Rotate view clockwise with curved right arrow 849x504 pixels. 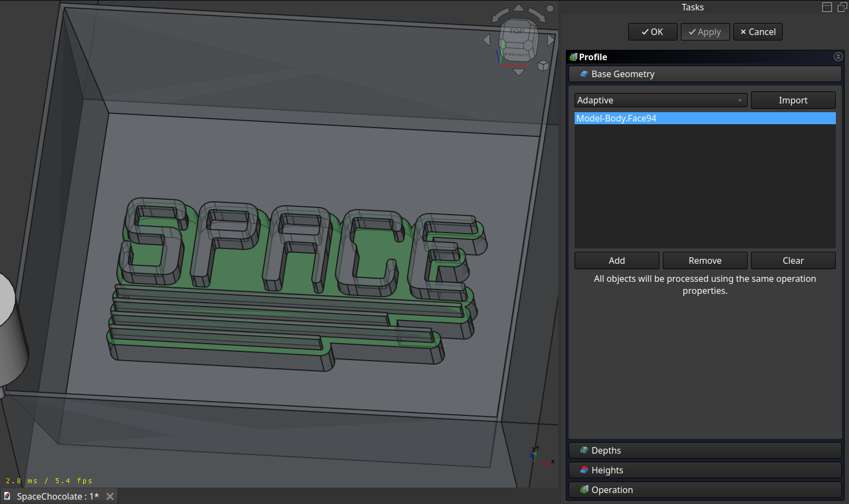point(537,15)
